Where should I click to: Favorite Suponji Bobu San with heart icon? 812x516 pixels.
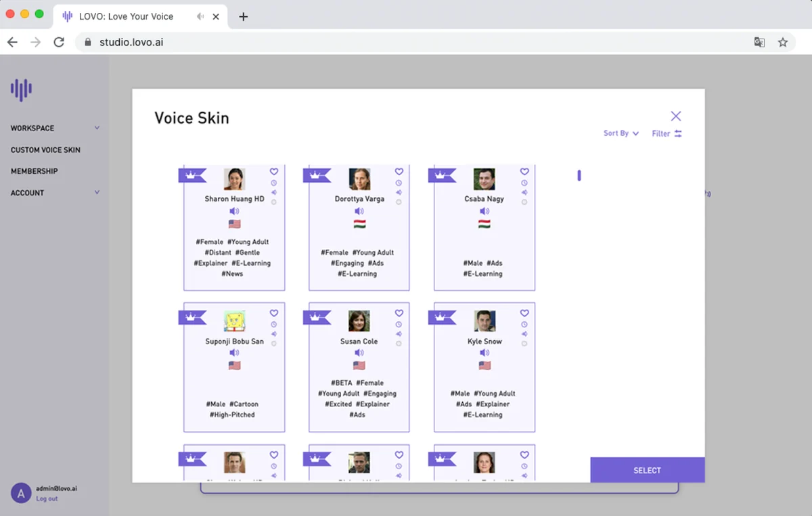coord(274,313)
